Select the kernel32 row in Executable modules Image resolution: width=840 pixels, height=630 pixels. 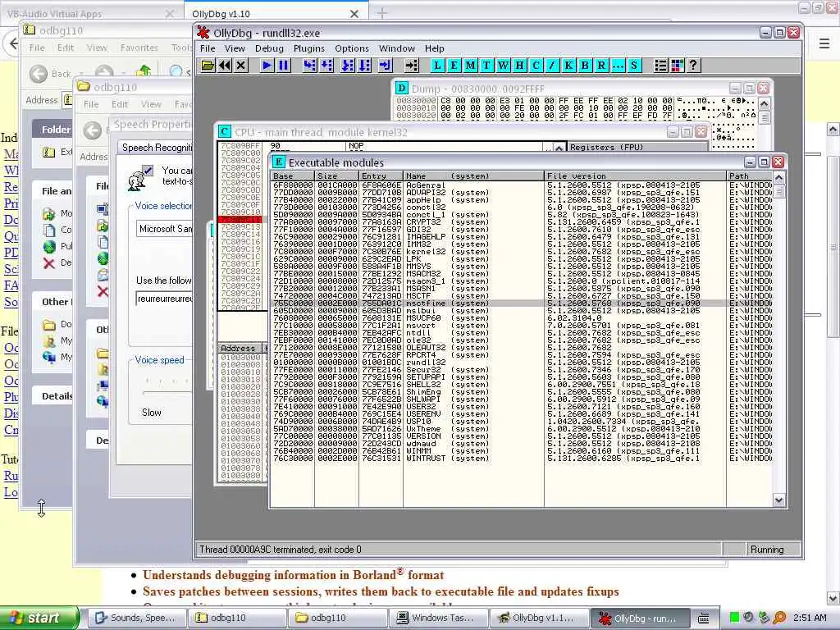(x=522, y=251)
